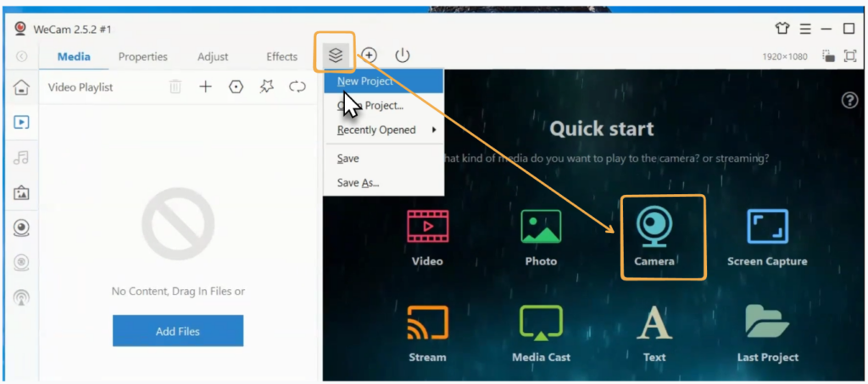Click Save As... in the project menu
This screenshot has width=868, height=384.
[358, 182]
